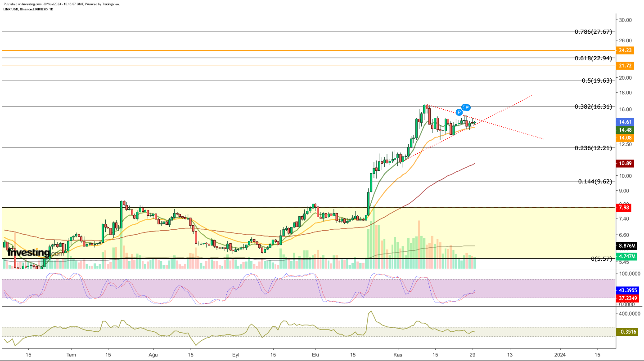Click the 12.50 price axis tick

626,144
